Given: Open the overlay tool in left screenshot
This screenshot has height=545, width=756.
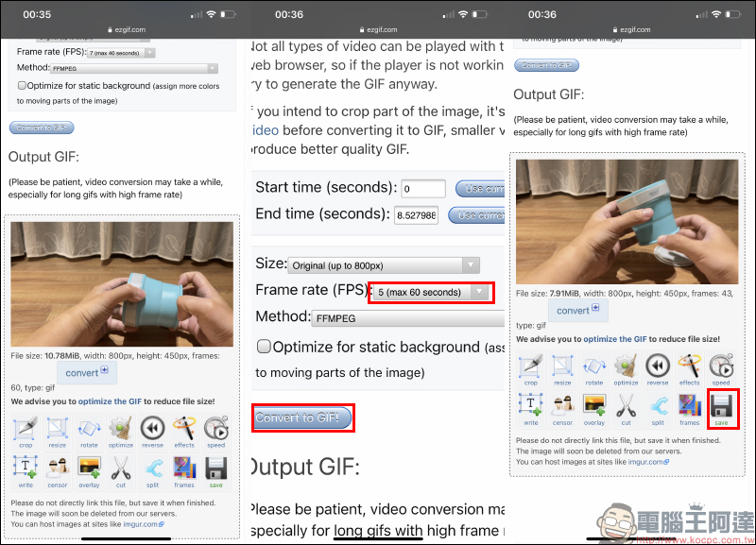Looking at the screenshot, I should point(89,471).
